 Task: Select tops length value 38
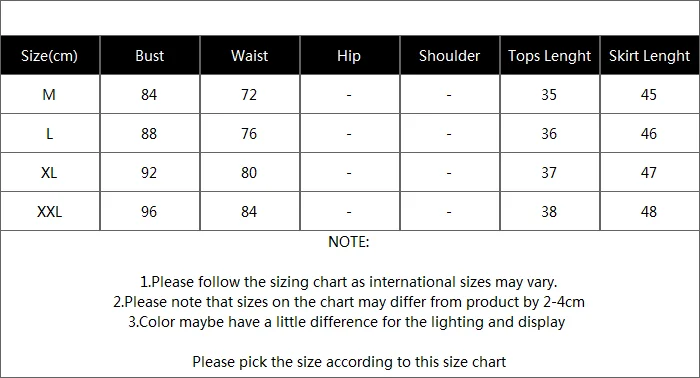tap(549, 212)
